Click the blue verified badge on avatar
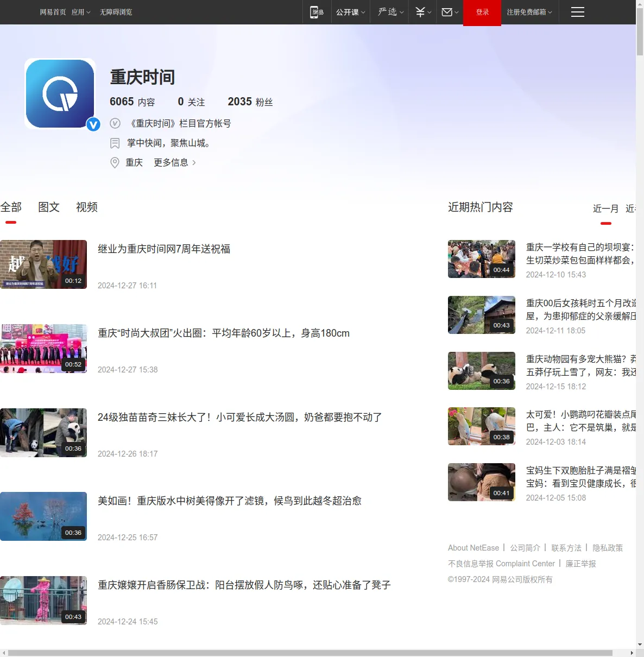 coord(93,124)
